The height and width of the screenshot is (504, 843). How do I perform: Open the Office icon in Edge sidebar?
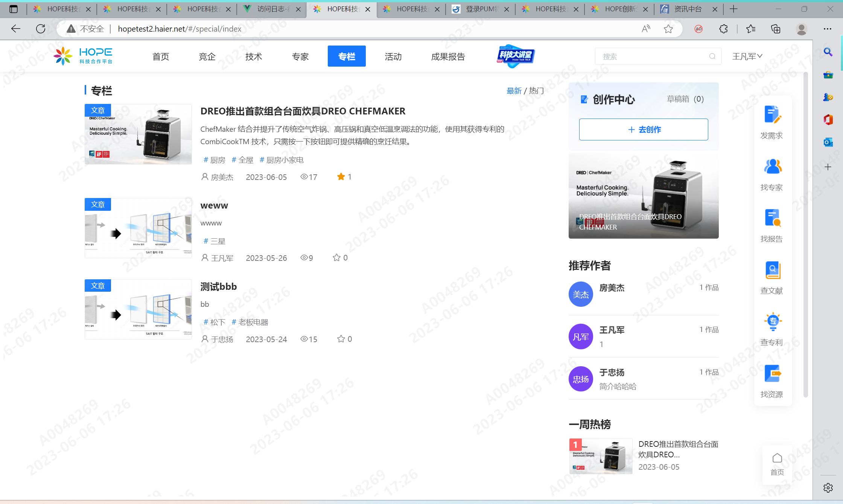(x=828, y=120)
